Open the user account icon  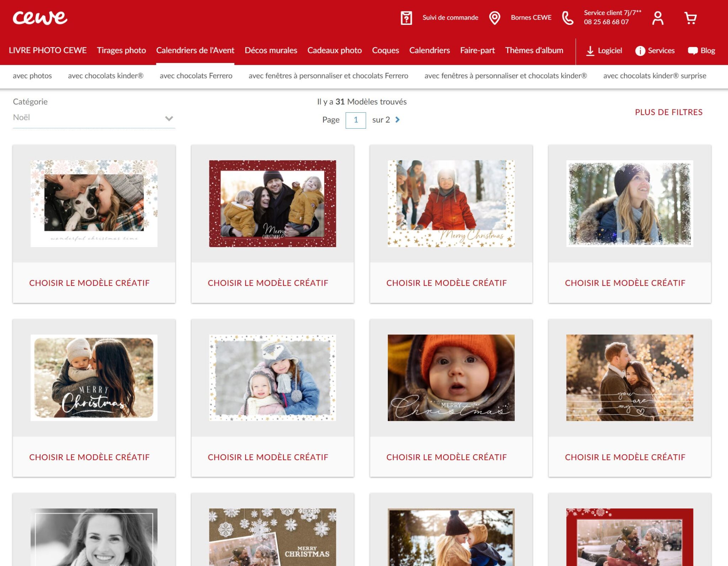658,18
